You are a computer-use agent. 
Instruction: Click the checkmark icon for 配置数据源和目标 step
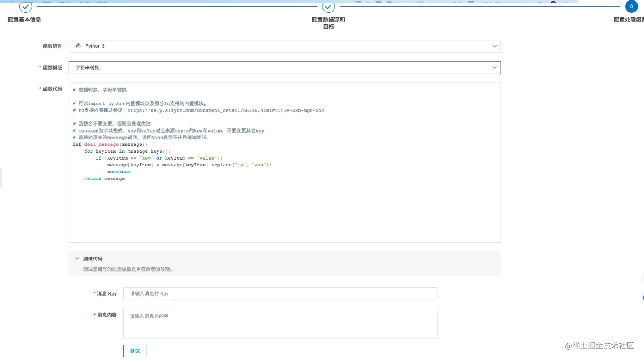click(328, 6)
